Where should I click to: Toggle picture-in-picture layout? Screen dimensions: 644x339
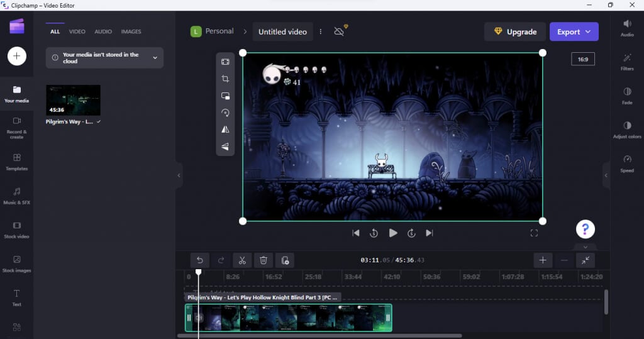[x=225, y=96]
